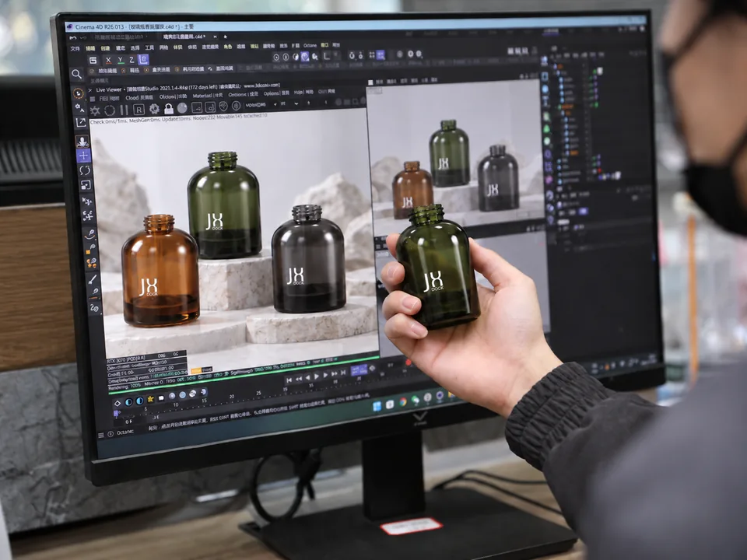The image size is (747, 560).
Task: Close the second .c4d document tab
Action: 215,37
